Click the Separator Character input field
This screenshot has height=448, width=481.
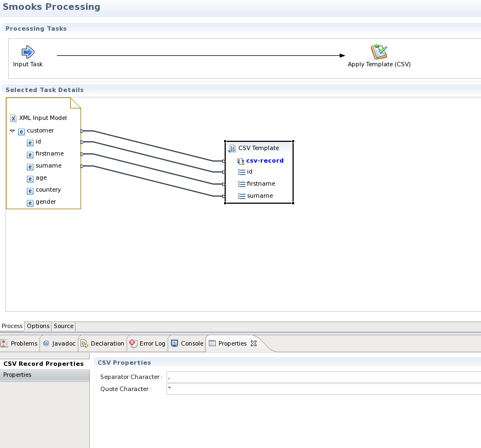(324, 377)
